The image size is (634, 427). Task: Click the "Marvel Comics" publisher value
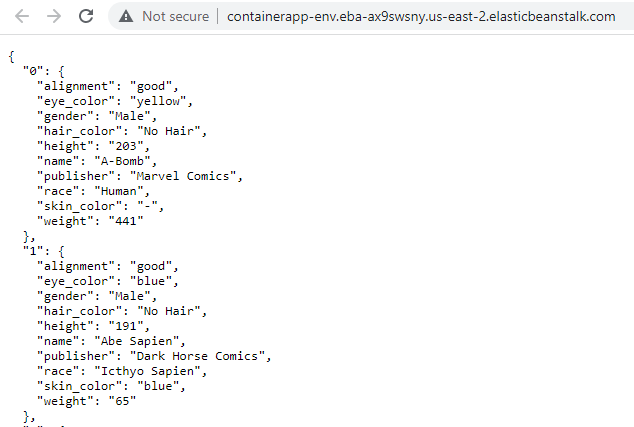[x=183, y=176]
